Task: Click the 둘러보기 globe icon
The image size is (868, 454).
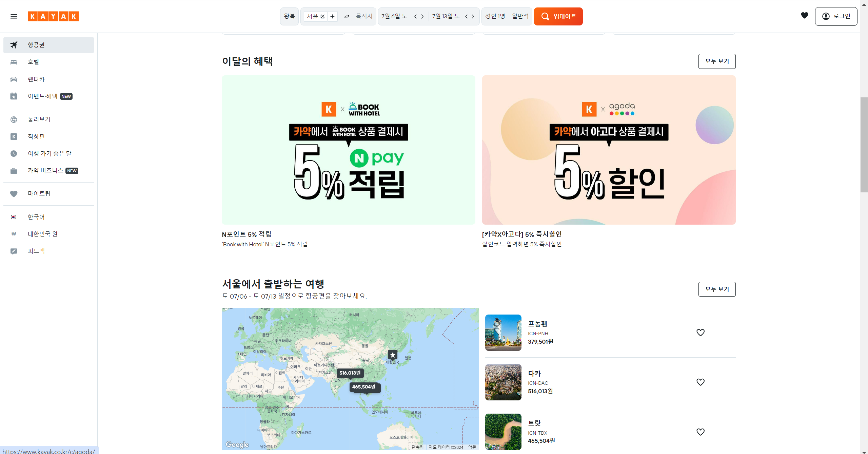Action: (14, 119)
